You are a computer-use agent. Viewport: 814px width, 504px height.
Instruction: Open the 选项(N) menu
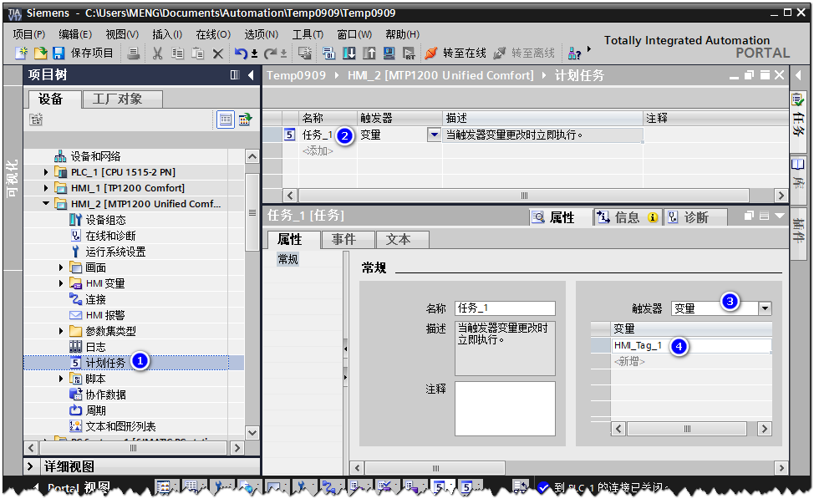pyautogui.click(x=261, y=34)
